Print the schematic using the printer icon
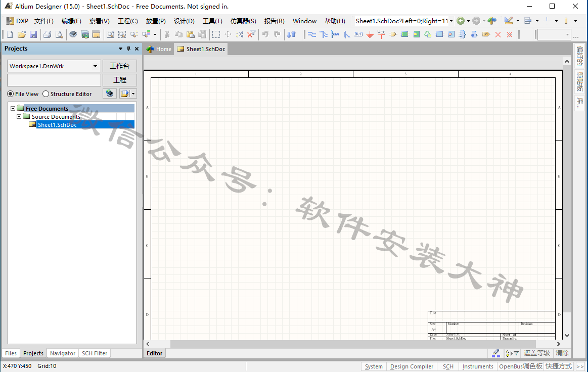588x372 pixels. (47, 34)
